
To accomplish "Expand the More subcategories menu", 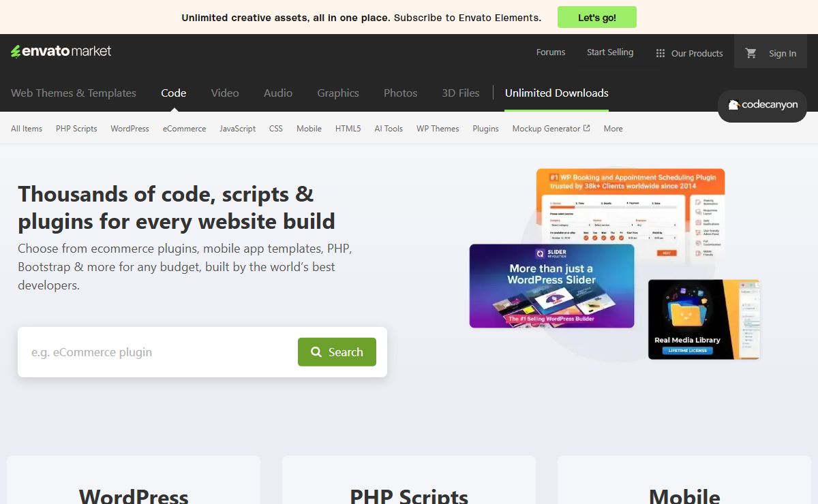I will coord(613,129).
